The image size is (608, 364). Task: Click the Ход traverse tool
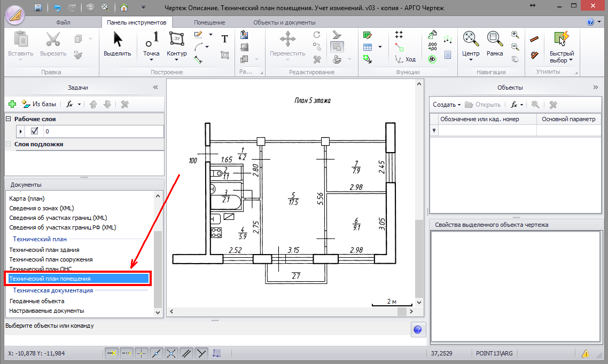click(405, 59)
